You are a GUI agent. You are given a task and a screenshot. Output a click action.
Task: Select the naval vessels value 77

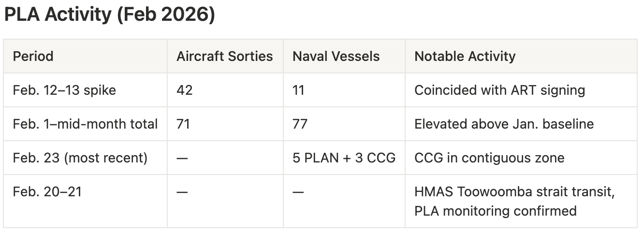coord(300,124)
